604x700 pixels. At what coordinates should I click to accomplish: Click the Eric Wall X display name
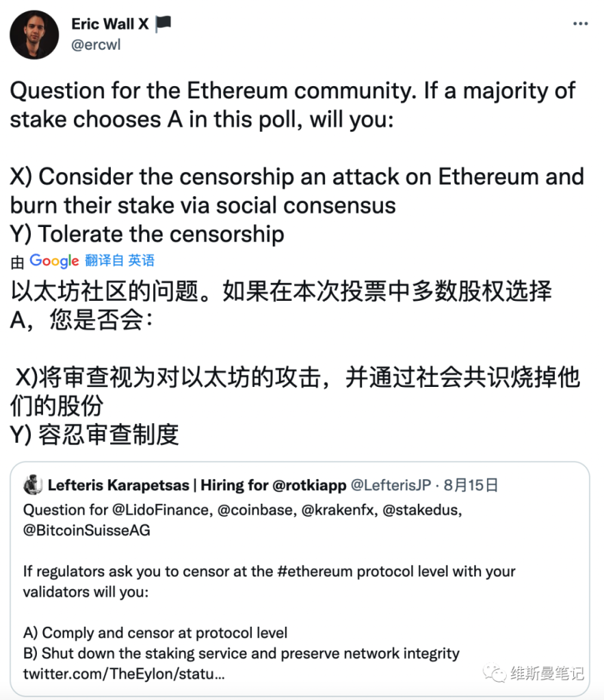(110, 24)
